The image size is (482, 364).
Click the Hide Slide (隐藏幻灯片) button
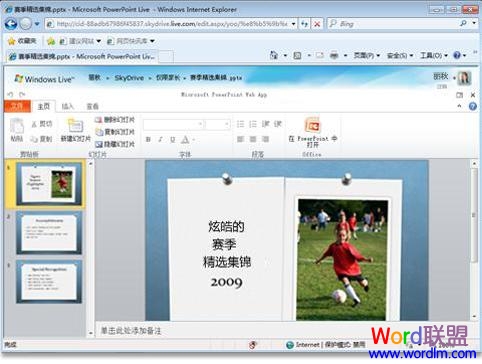coord(115,144)
